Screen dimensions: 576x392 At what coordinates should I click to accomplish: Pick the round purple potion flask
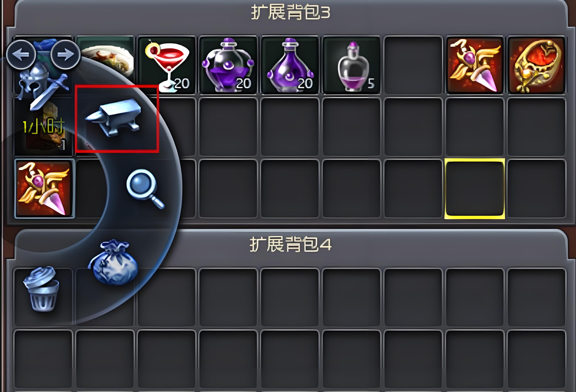[x=228, y=65]
